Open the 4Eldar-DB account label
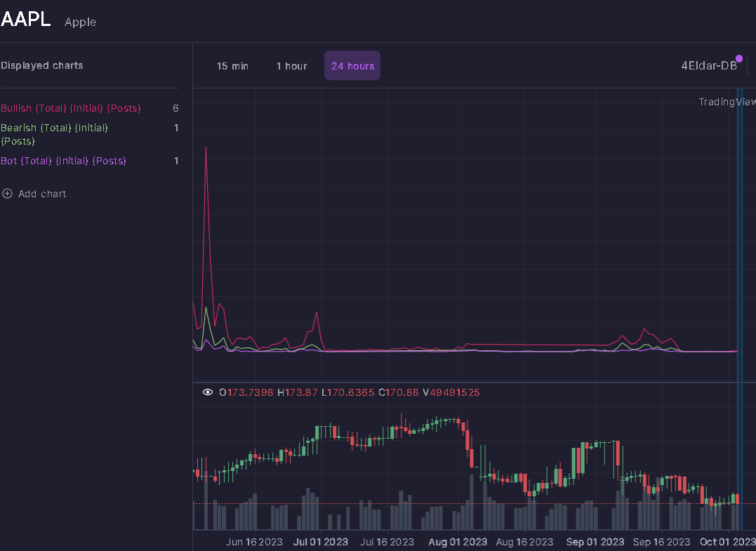Image resolution: width=756 pixels, height=551 pixels. [x=709, y=66]
